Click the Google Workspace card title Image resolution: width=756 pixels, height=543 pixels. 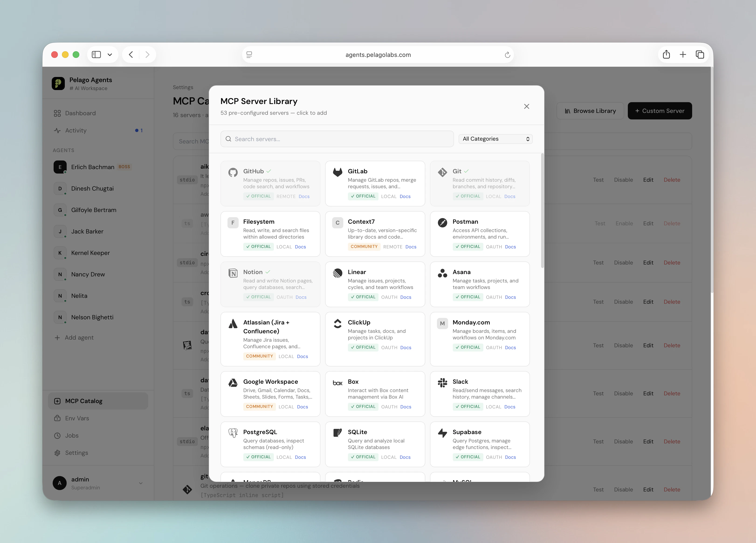click(270, 382)
